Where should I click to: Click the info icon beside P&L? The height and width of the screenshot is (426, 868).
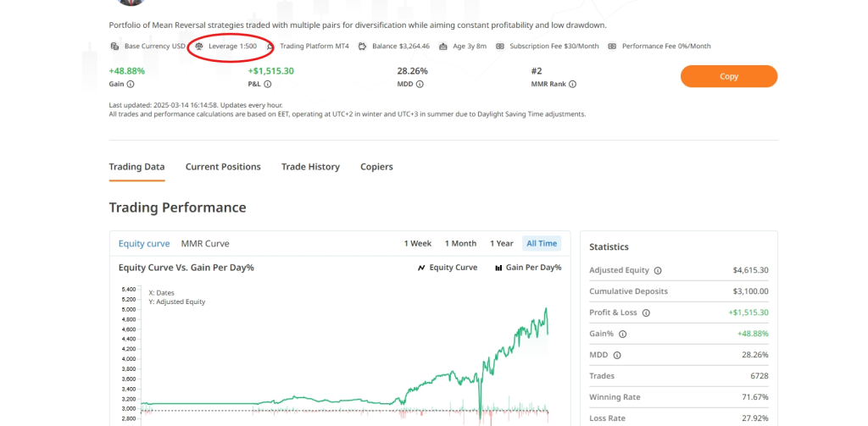click(x=268, y=84)
